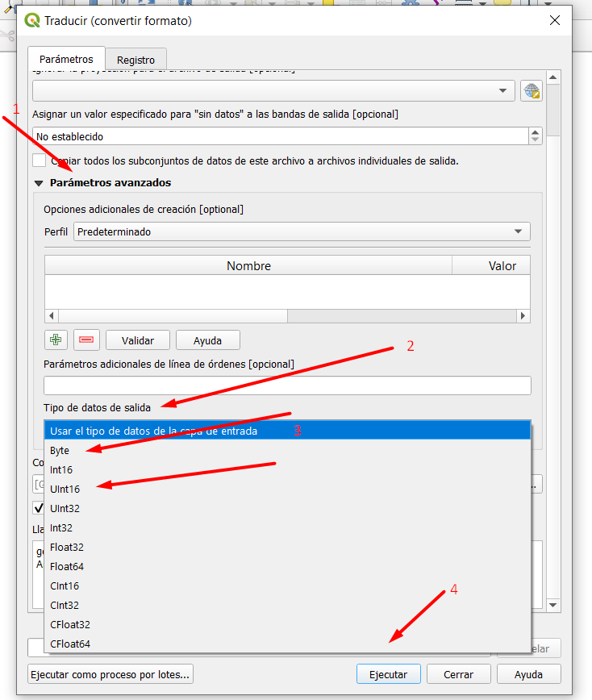Remove creation option row with minus icon
This screenshot has height=700, width=592.
(x=86, y=340)
